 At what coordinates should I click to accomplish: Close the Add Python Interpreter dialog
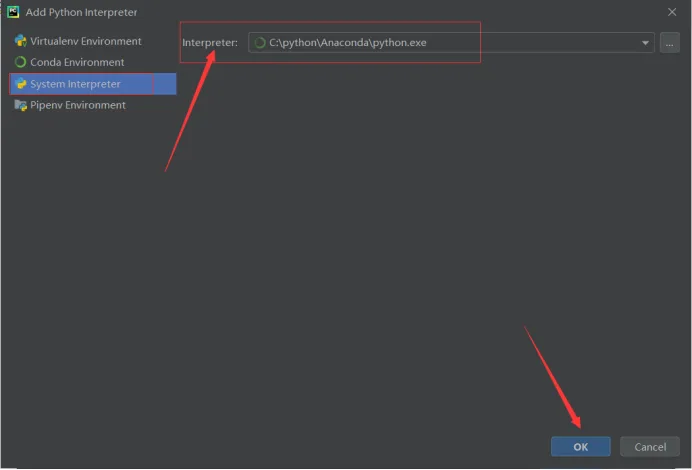672,12
